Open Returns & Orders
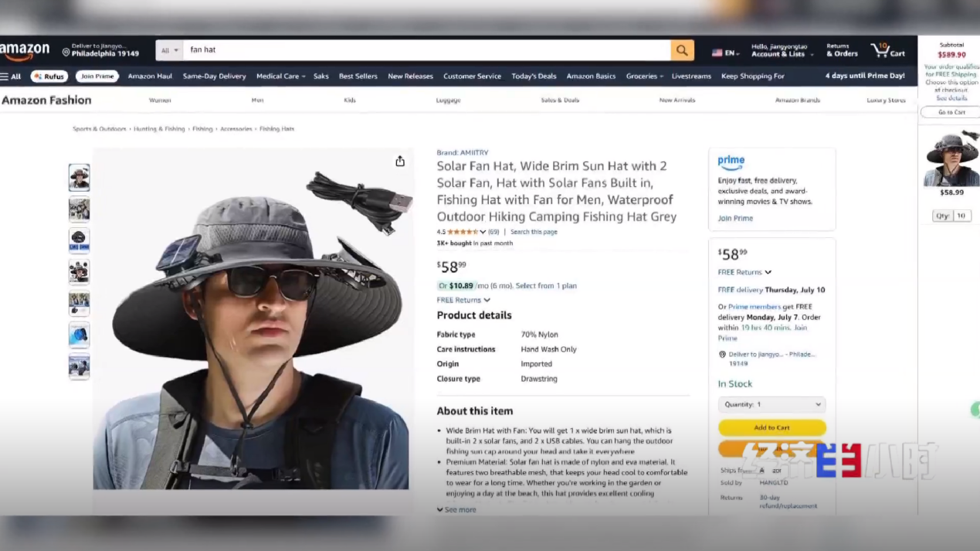Image resolution: width=980 pixels, height=551 pixels. 842,50
